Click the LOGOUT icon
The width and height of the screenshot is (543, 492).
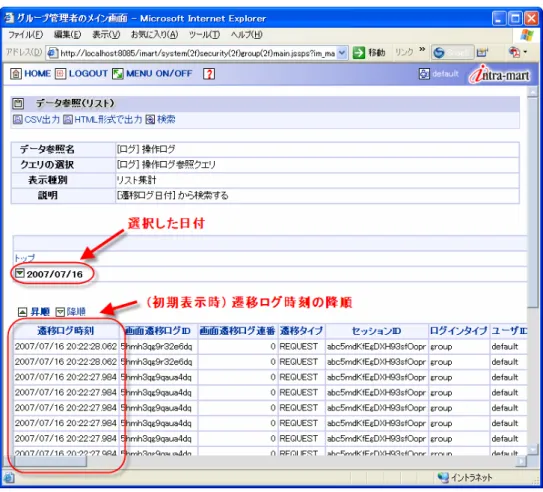[x=60, y=74]
